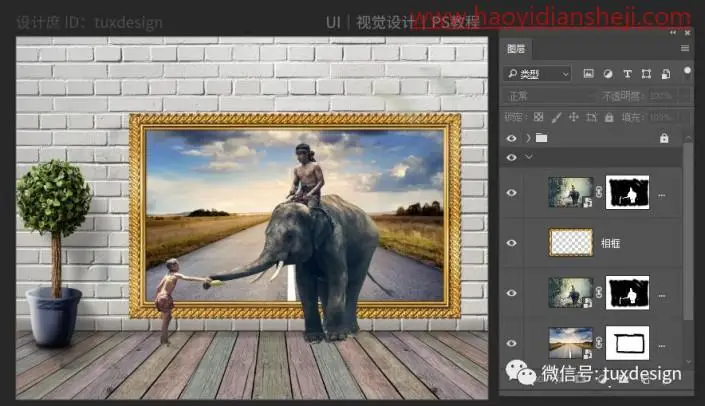Open the 类型 filter type dropdown
Viewport: 705px width, 406px height.
(x=538, y=74)
